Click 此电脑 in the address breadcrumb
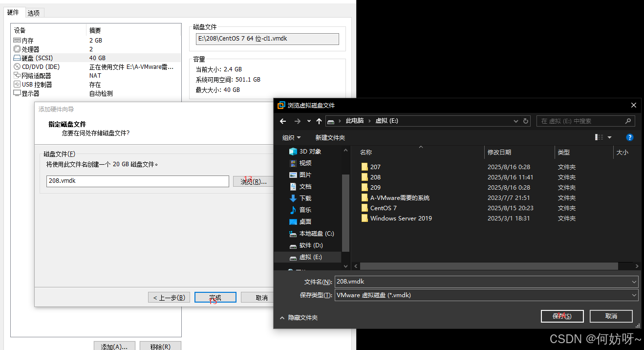The height and width of the screenshot is (350, 644). pyautogui.click(x=354, y=121)
